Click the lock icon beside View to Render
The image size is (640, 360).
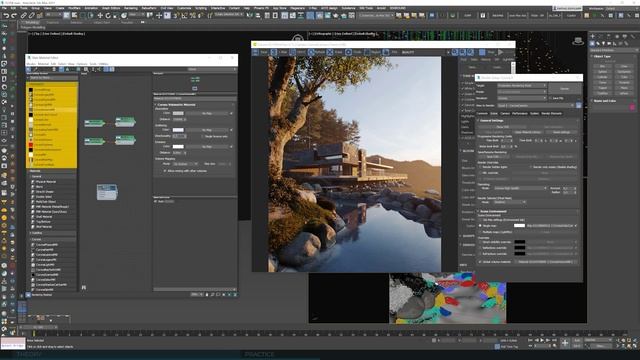coord(578,105)
